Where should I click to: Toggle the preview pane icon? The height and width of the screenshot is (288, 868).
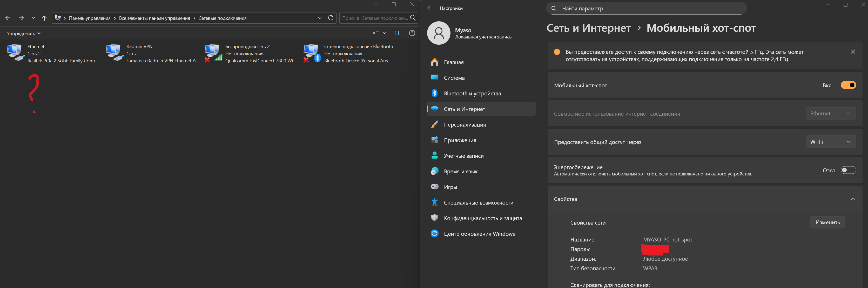point(398,33)
